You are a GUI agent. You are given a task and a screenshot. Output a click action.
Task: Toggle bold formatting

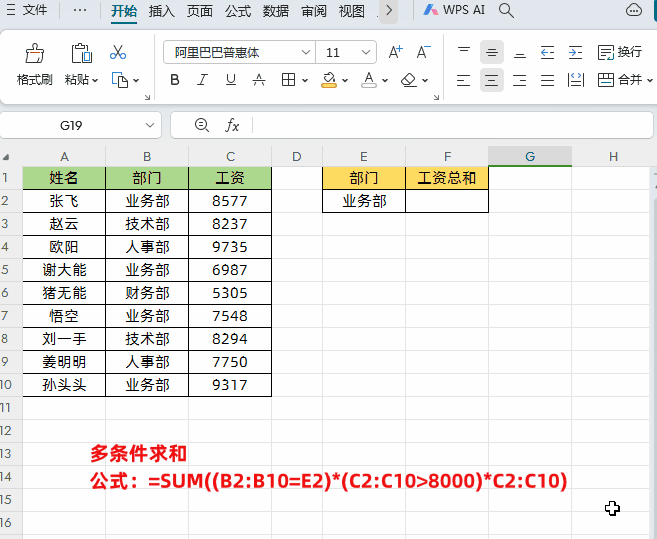[x=175, y=80]
